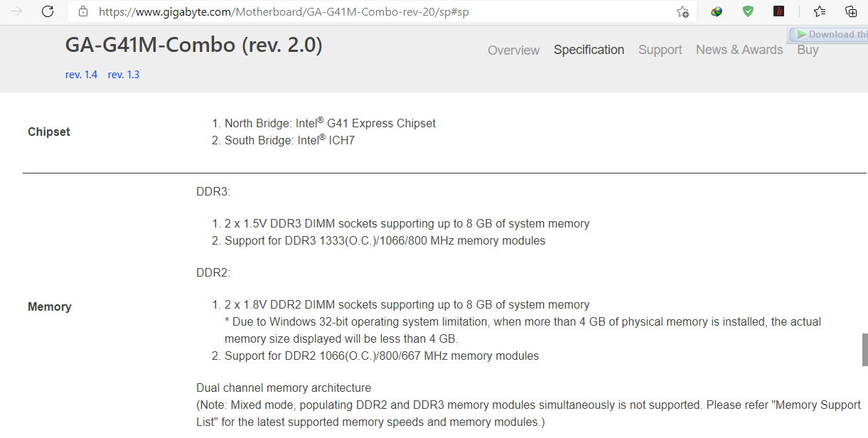
Task: Click the DDR3: heading text
Action: (213, 192)
